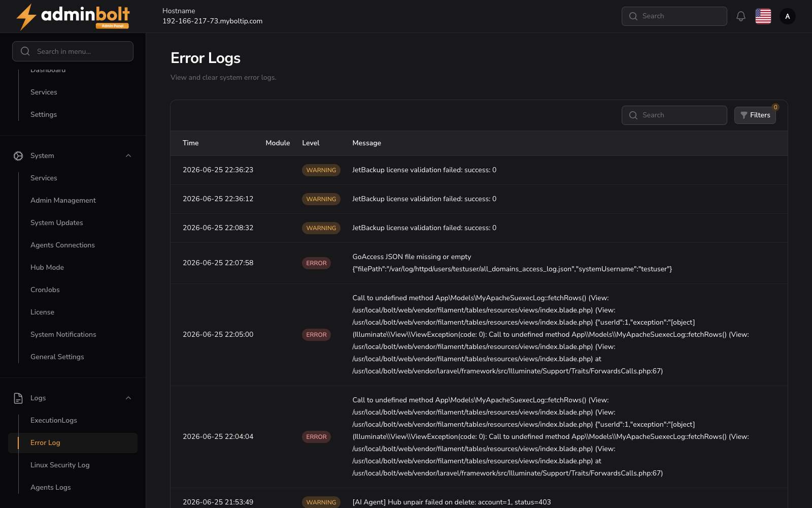Open the user avatar menu labeled A
812x508 pixels.
tap(788, 16)
